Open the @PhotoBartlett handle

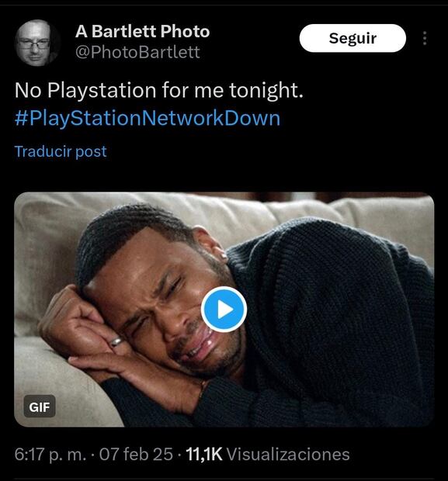137,52
